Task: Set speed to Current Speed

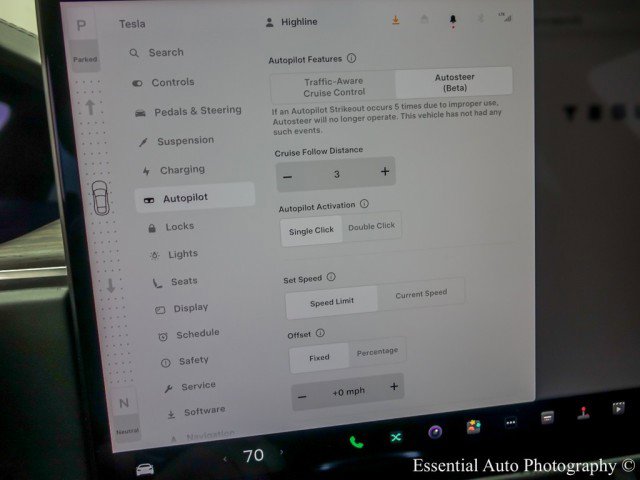Action: click(x=421, y=294)
